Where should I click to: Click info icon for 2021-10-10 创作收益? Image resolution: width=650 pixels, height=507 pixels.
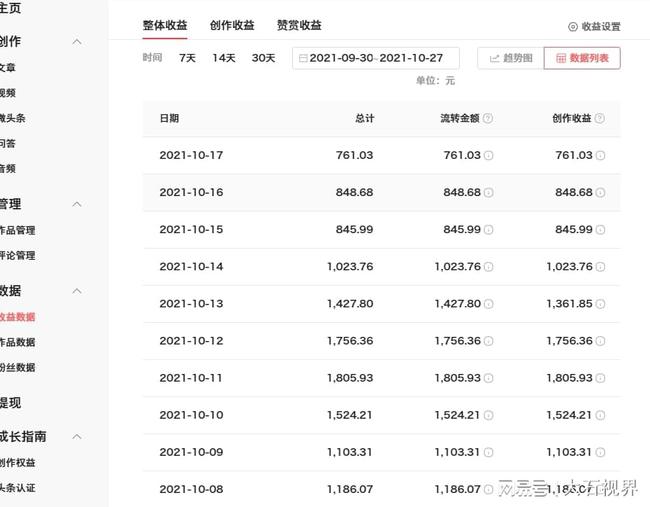(x=600, y=415)
